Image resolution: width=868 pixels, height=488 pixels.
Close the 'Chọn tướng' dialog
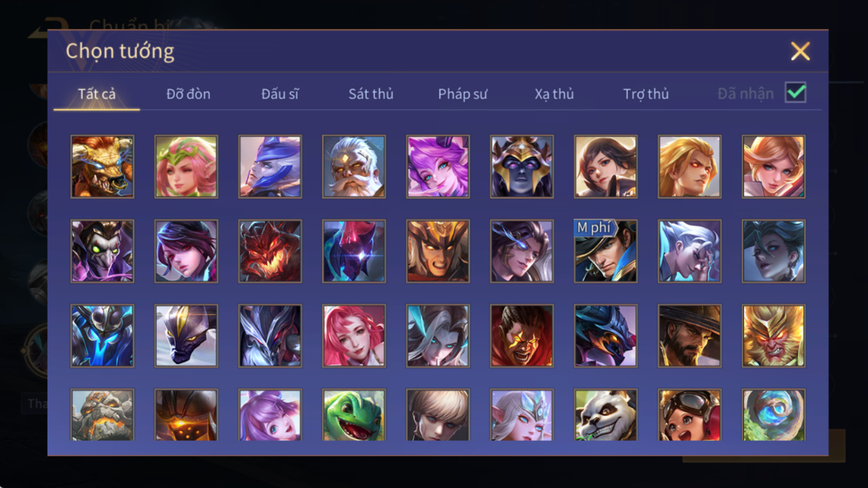pyautogui.click(x=800, y=51)
